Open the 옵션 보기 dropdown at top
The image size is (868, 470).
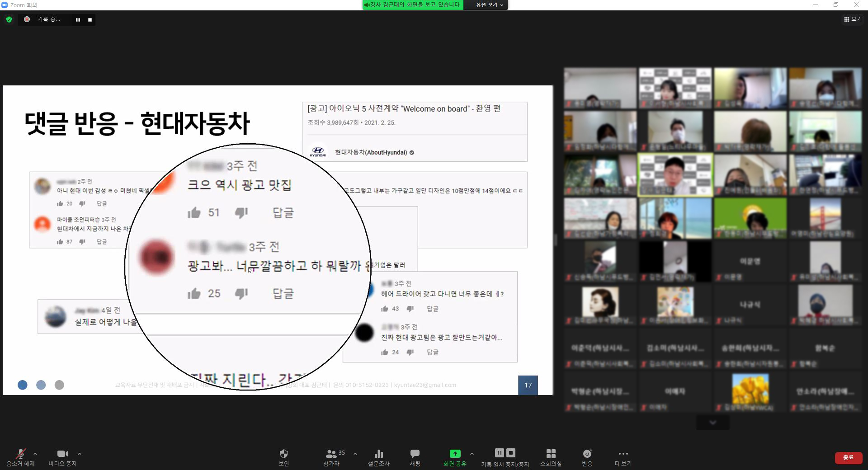489,5
